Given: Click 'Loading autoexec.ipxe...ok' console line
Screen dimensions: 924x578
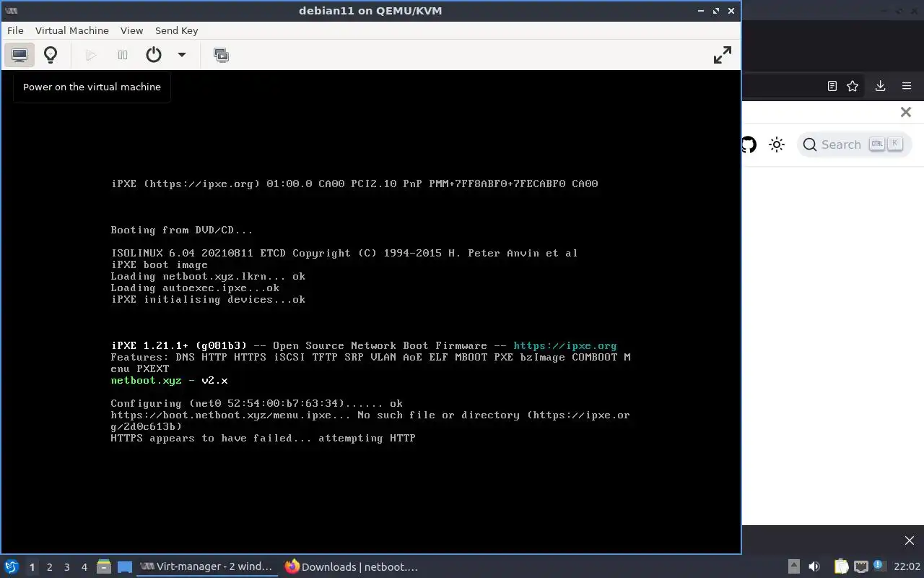Looking at the screenshot, I should pyautogui.click(x=195, y=288).
